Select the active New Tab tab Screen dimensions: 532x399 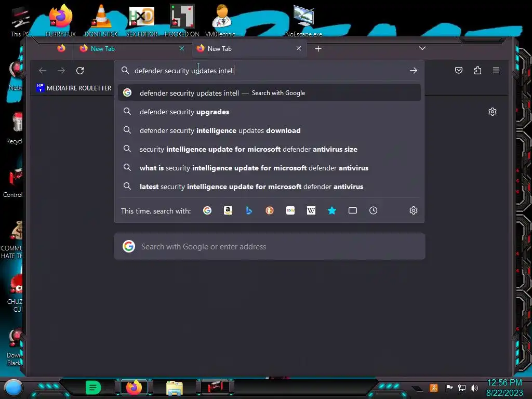coord(249,49)
